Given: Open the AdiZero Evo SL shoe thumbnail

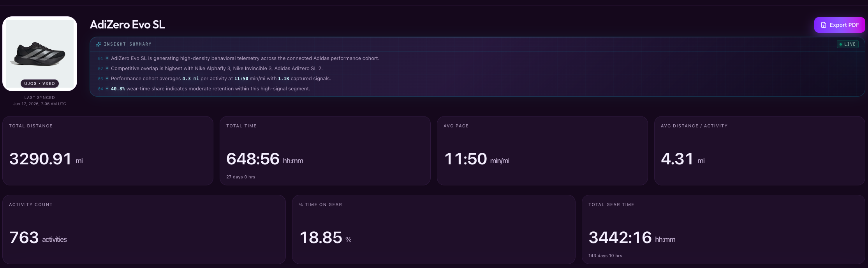Looking at the screenshot, I should click(x=40, y=54).
